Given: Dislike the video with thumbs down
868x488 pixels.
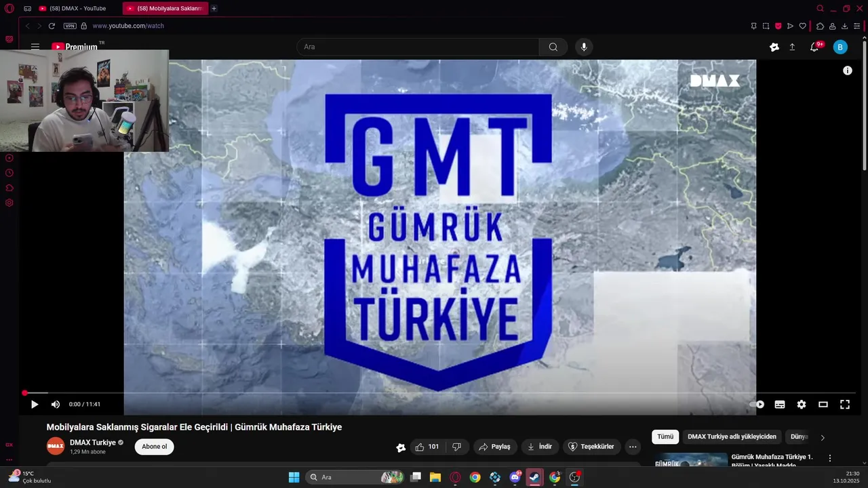Looking at the screenshot, I should pos(457,447).
